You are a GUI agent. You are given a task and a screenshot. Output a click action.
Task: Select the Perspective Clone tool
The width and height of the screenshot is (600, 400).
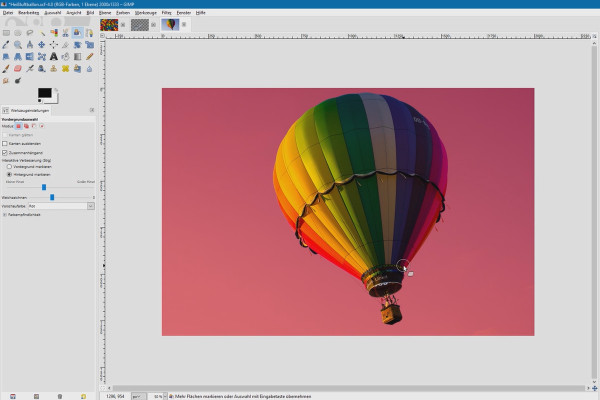[x=77, y=69]
